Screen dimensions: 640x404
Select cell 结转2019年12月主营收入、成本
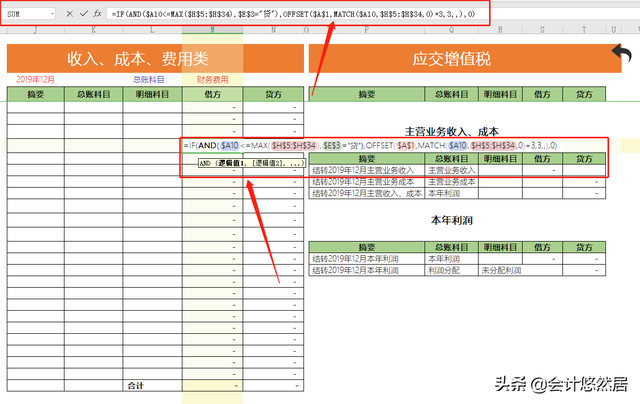pos(367,193)
